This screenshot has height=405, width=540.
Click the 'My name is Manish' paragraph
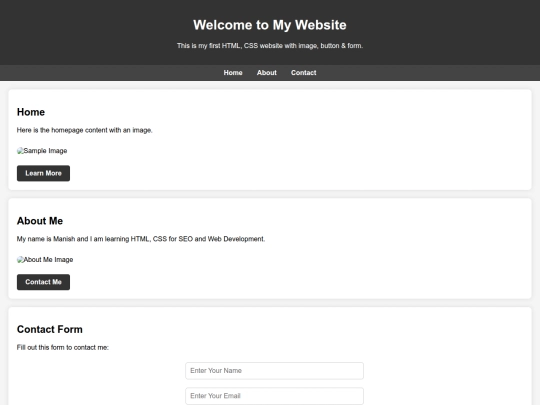(141, 239)
